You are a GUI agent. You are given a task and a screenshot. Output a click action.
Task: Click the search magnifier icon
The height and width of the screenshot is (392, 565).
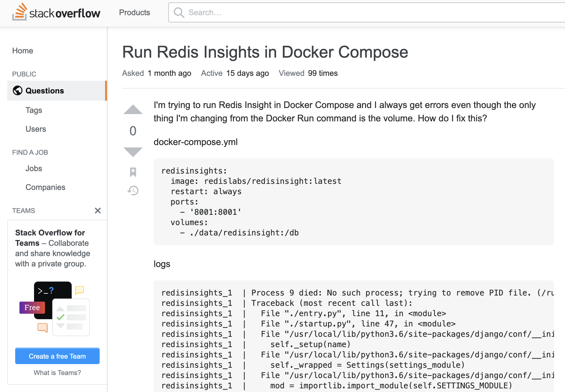click(179, 12)
